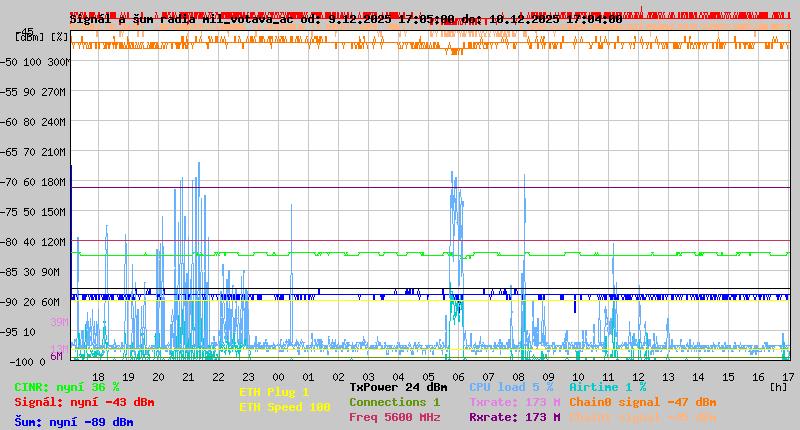Select the 'Signál: nyní -43 dBm' legend entry
The width and height of the screenshot is (800, 430).
click(x=84, y=402)
